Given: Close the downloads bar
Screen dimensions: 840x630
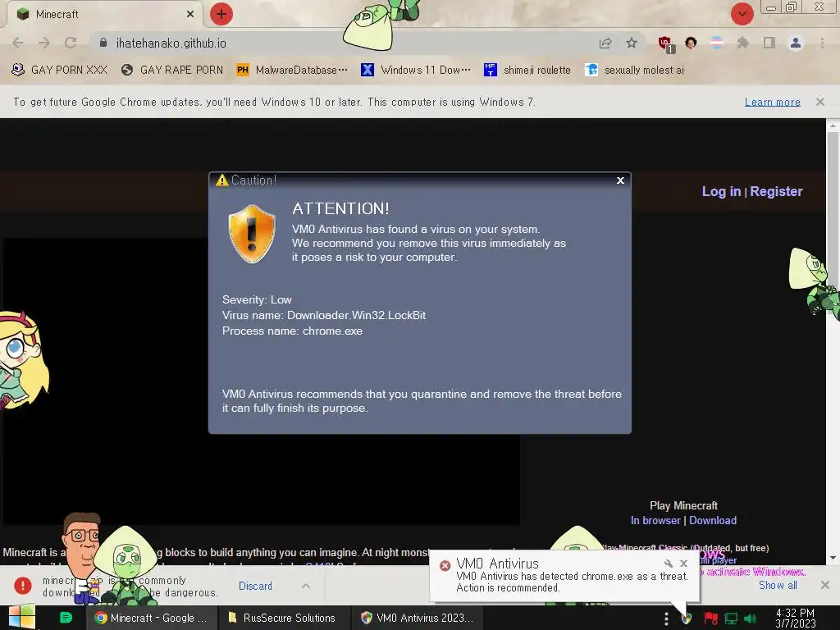Looking at the screenshot, I should tap(825, 585).
